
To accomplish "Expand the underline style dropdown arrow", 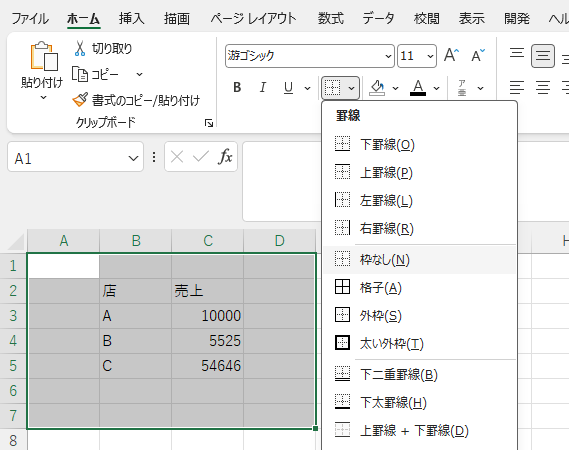I will [x=307, y=88].
